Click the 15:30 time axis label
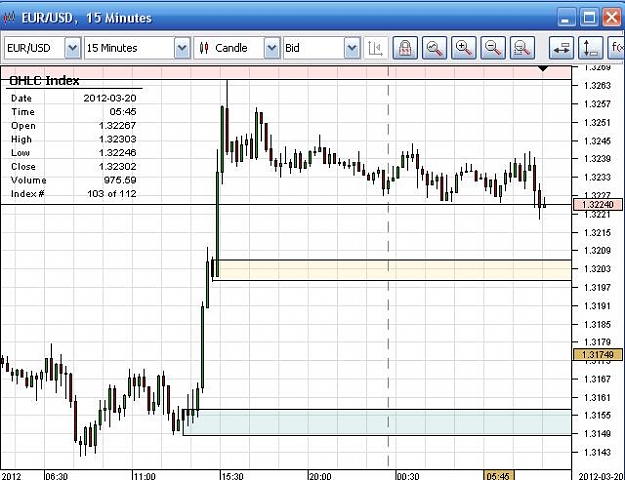This screenshot has width=625, height=480. click(232, 476)
